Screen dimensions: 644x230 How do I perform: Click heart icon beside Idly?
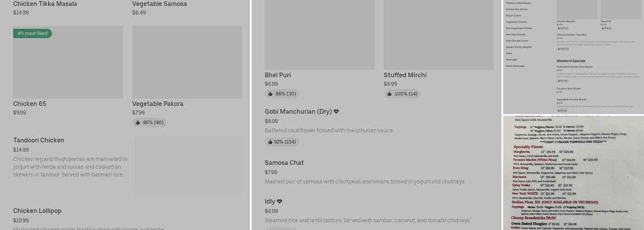click(280, 201)
